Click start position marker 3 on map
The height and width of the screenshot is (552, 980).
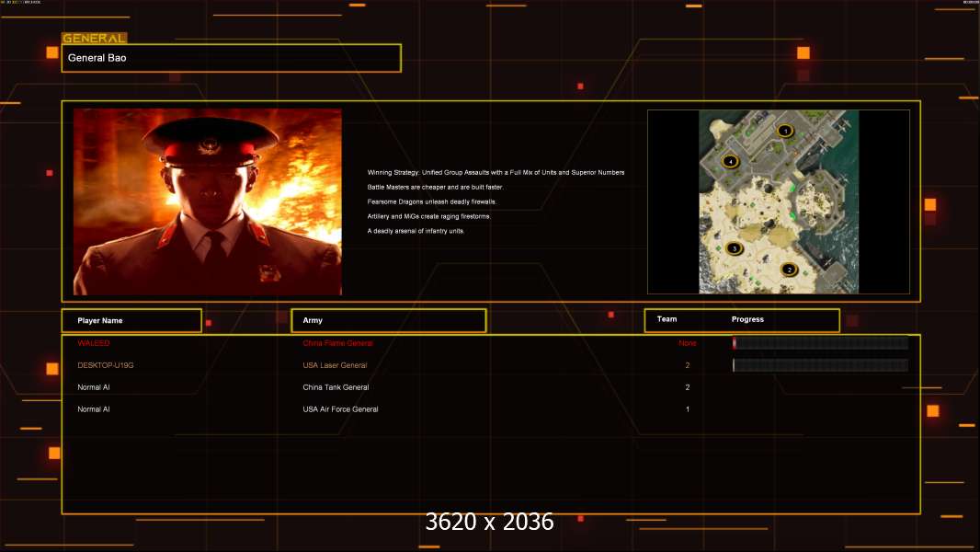[x=735, y=248]
